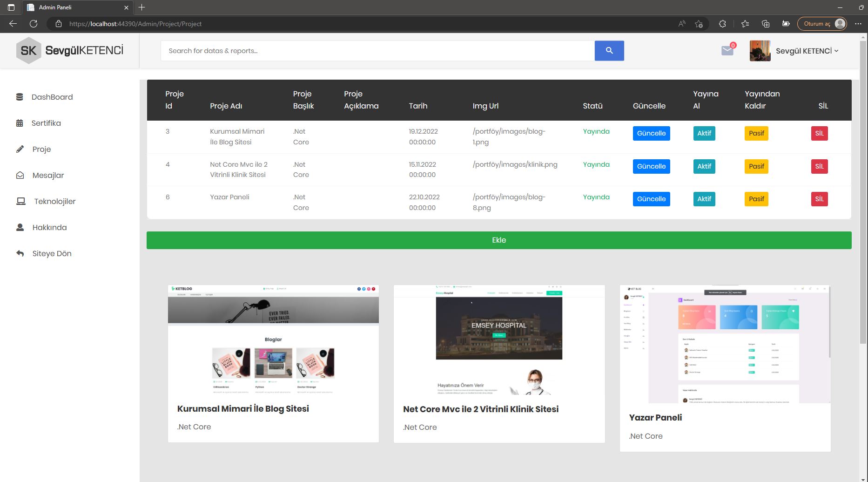Click the read aloud icon in address bar
868x482 pixels.
point(682,24)
